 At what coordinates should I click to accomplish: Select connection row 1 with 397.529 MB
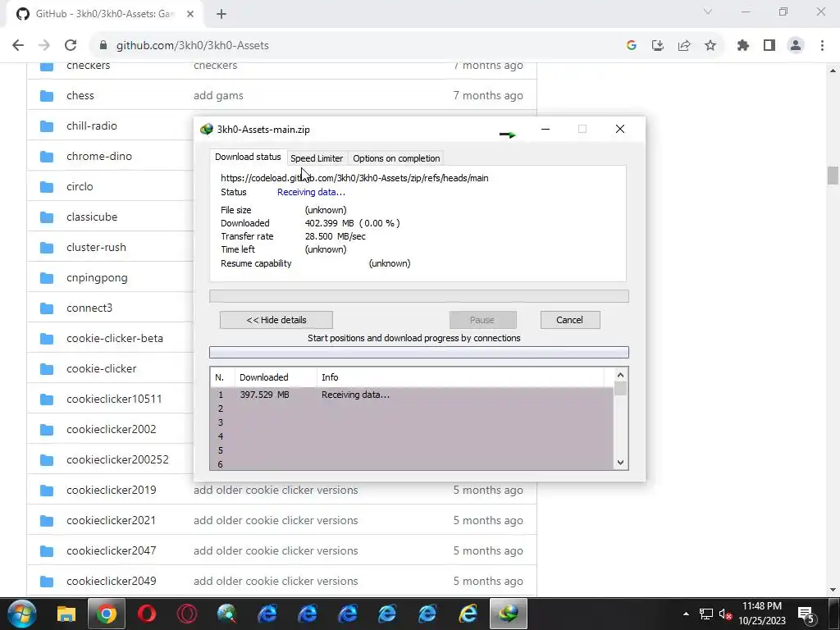(412, 395)
